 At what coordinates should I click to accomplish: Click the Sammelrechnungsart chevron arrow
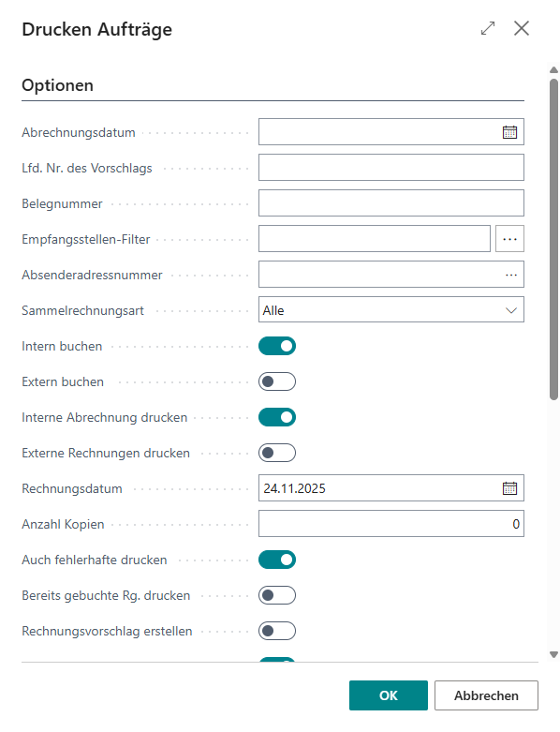pos(511,310)
